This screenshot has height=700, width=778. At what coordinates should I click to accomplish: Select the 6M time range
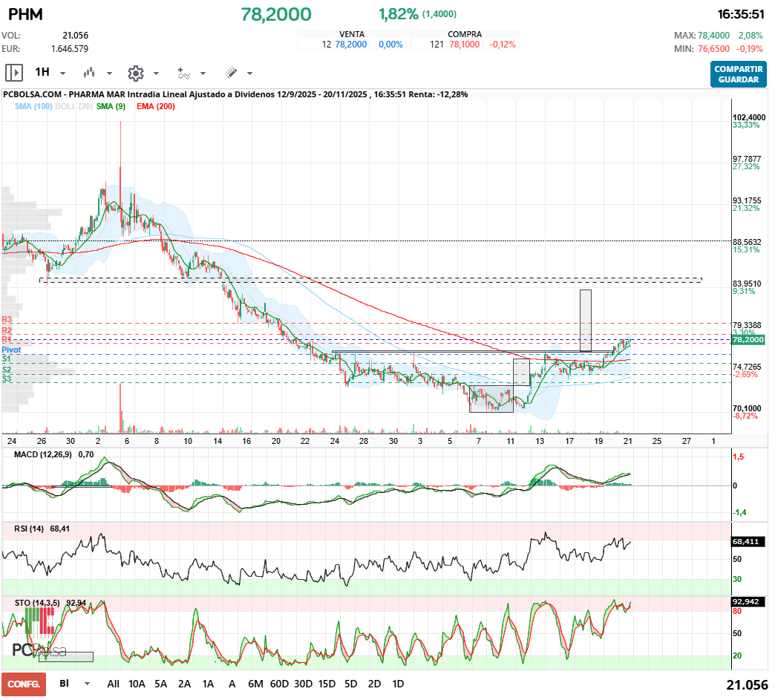(255, 684)
